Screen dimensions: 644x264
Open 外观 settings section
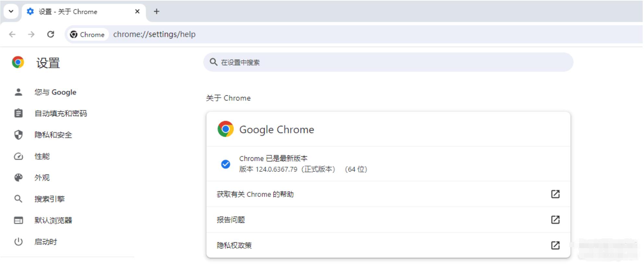point(42,178)
